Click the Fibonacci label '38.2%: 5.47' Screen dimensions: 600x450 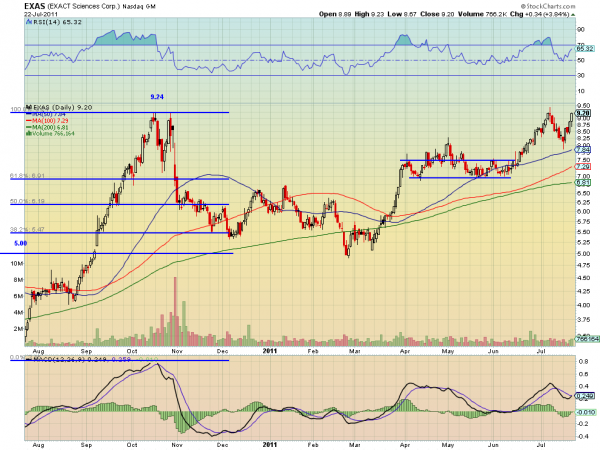[27, 230]
